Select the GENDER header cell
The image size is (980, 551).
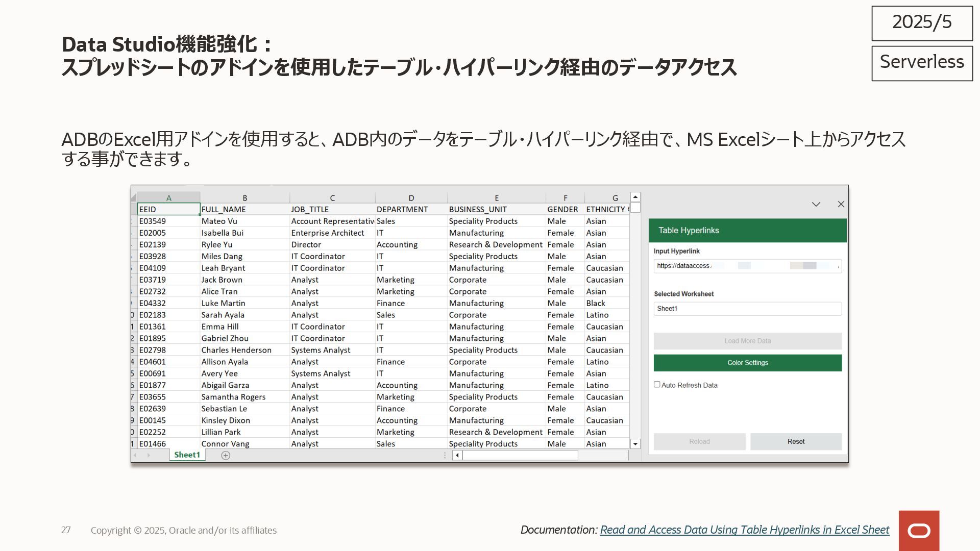[565, 209]
